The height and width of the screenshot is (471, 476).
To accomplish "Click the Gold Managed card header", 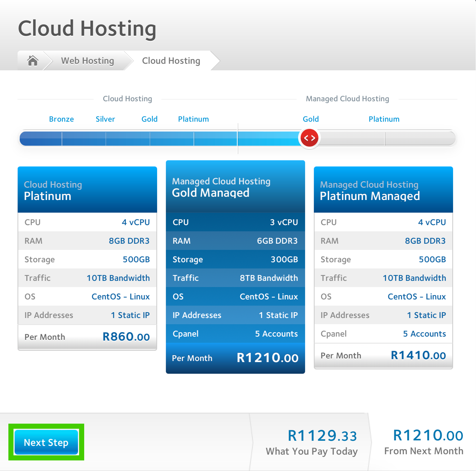I will [x=235, y=187].
